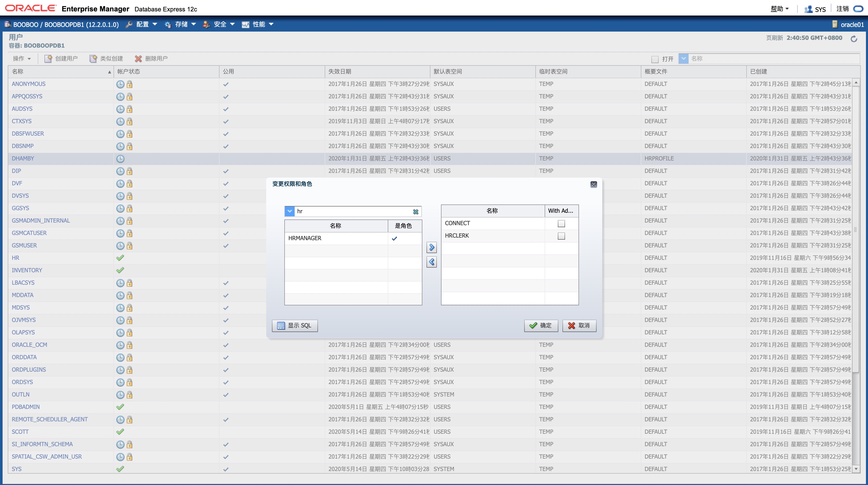Enable With Admin for CONNECT role

[x=561, y=224]
